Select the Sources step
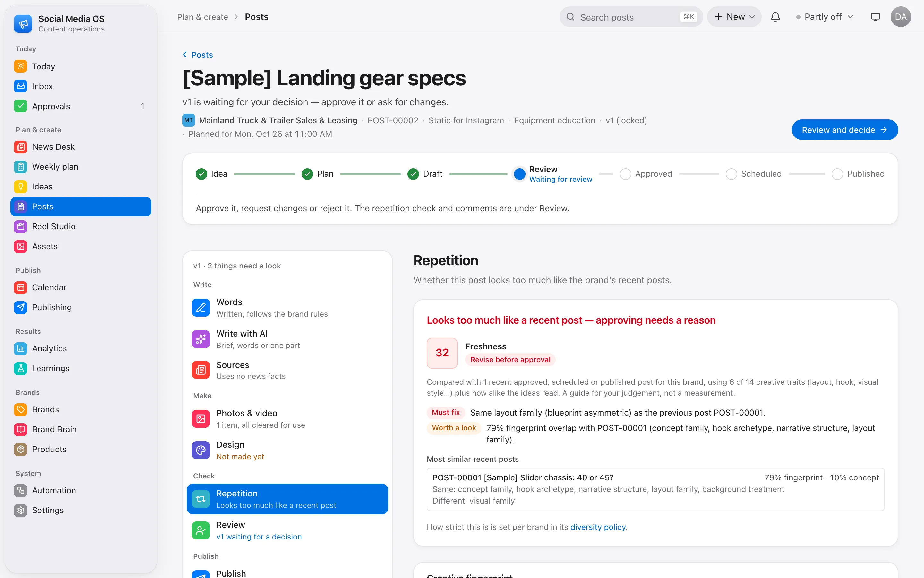The width and height of the screenshot is (924, 578). tap(287, 371)
